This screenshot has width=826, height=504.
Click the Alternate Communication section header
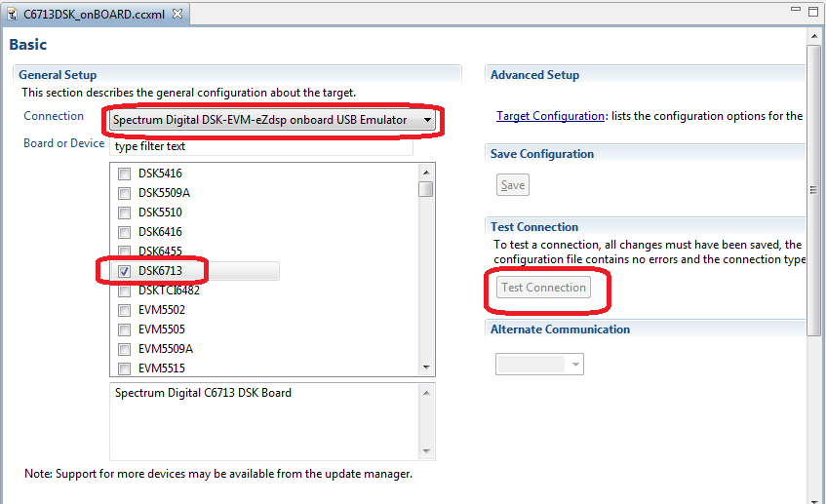560,330
